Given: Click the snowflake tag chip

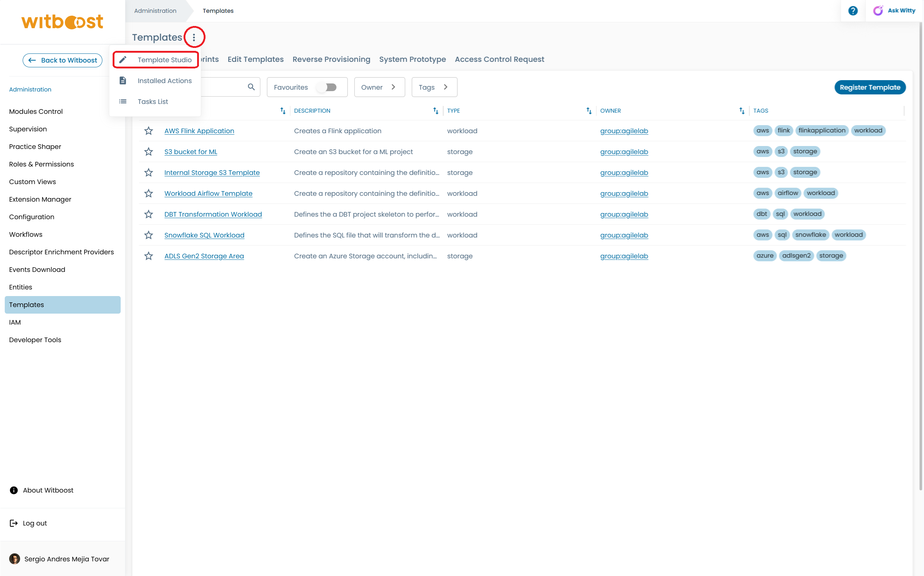Looking at the screenshot, I should pos(810,235).
